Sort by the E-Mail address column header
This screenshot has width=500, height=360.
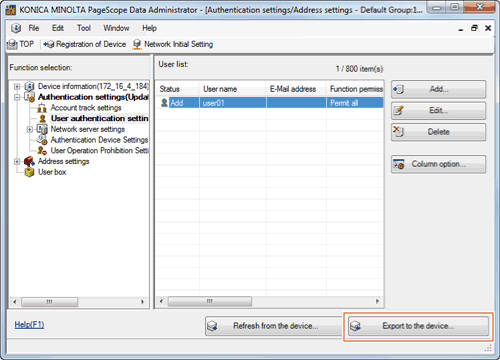[296, 89]
